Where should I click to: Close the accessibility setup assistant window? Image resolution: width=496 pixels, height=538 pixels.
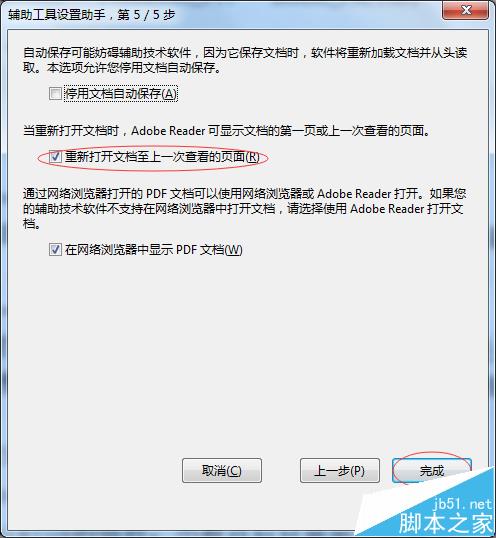466,10
